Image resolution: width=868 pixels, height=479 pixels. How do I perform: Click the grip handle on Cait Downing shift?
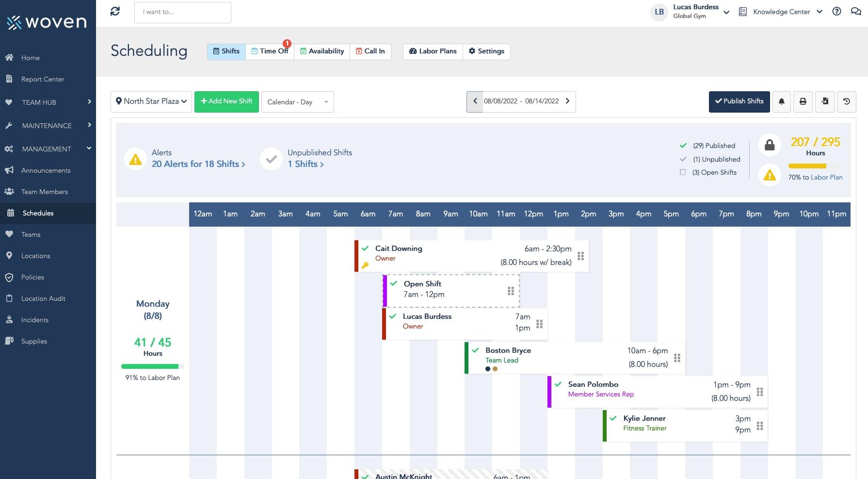[x=580, y=256]
